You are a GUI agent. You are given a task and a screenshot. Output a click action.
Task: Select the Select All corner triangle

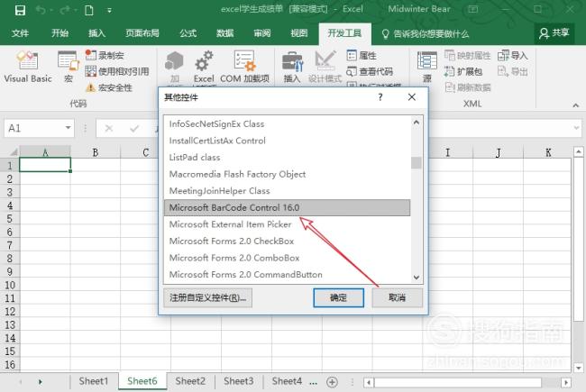pyautogui.click(x=14, y=151)
